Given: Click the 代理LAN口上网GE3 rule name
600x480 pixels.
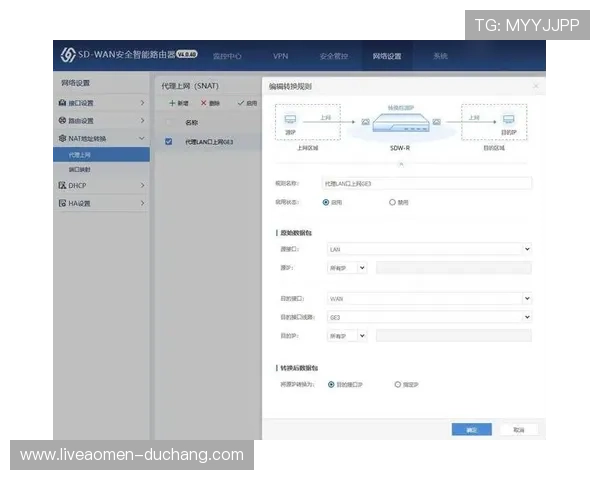Looking at the screenshot, I should pos(209,142).
